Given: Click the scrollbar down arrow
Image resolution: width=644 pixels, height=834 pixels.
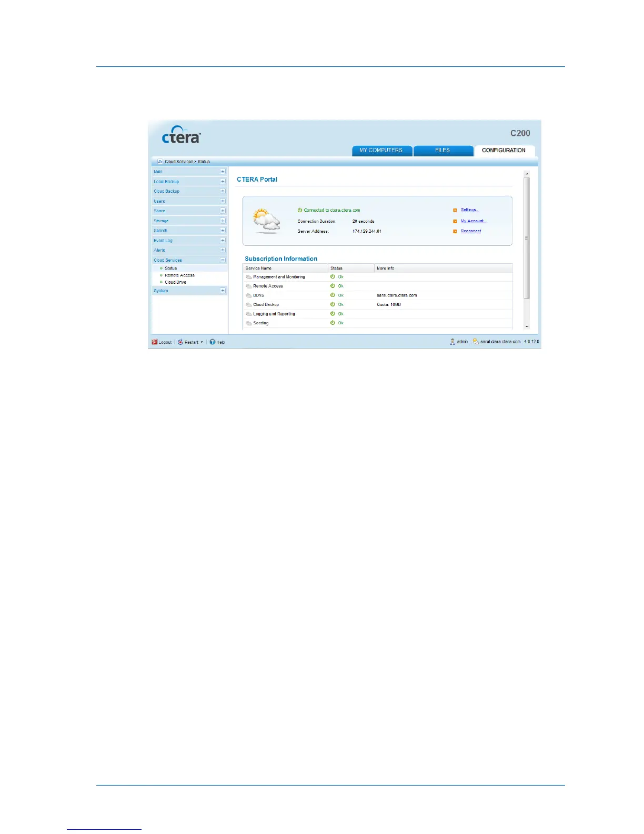Looking at the screenshot, I should [527, 326].
